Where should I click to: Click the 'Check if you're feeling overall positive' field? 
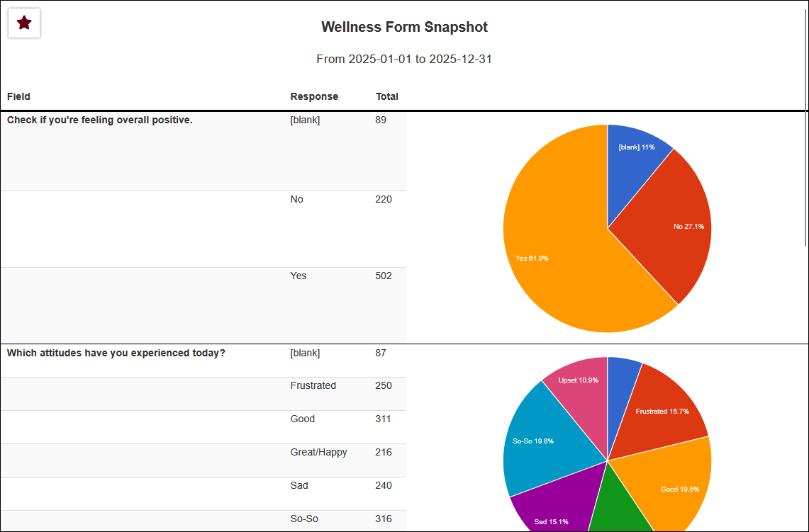pyautogui.click(x=100, y=120)
